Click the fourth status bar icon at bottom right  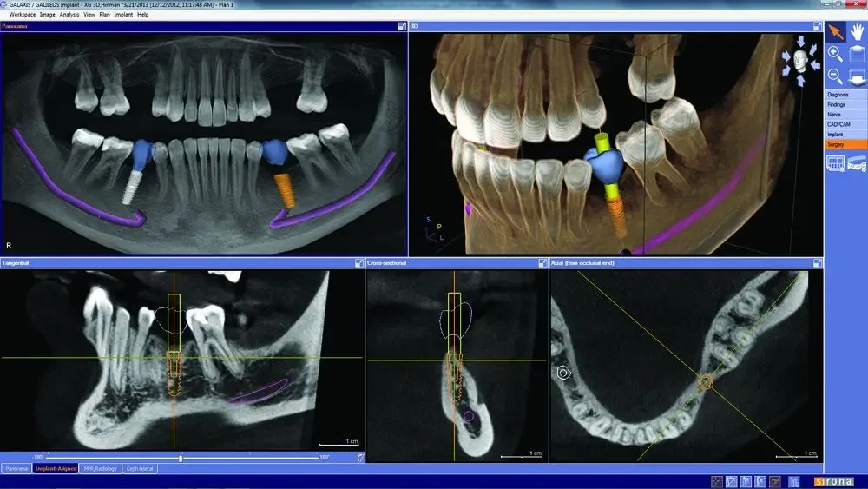760,482
